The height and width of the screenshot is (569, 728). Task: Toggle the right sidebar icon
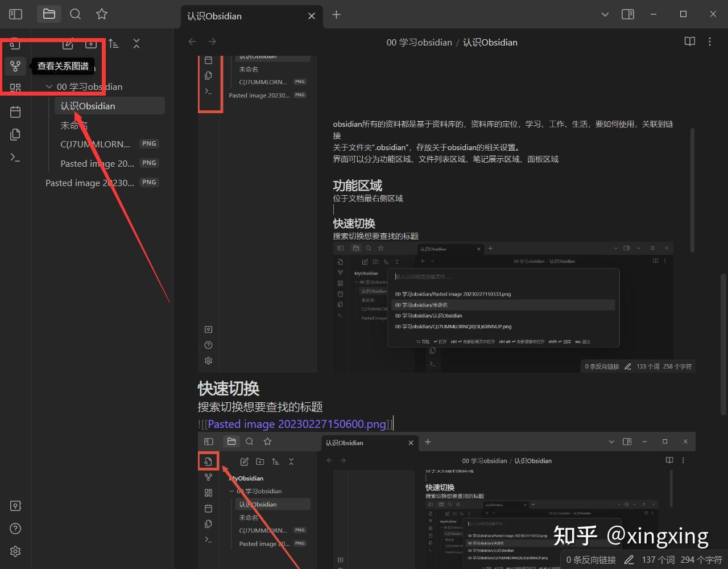[628, 14]
